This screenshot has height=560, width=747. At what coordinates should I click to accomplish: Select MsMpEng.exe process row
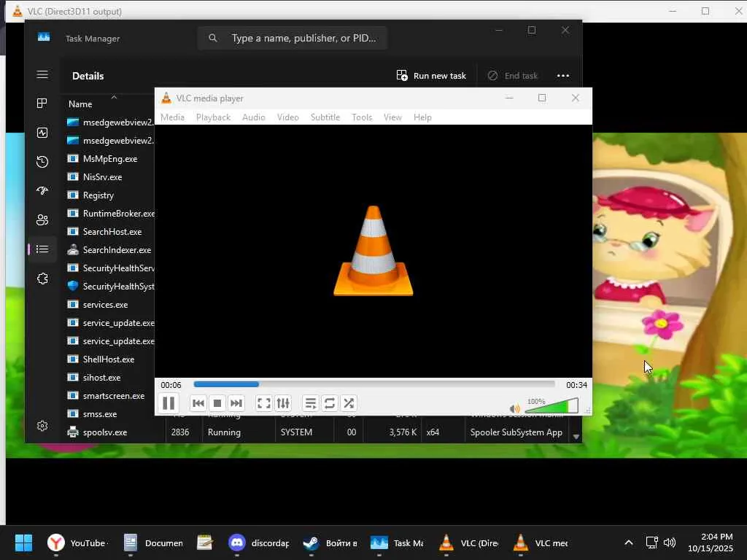click(109, 158)
